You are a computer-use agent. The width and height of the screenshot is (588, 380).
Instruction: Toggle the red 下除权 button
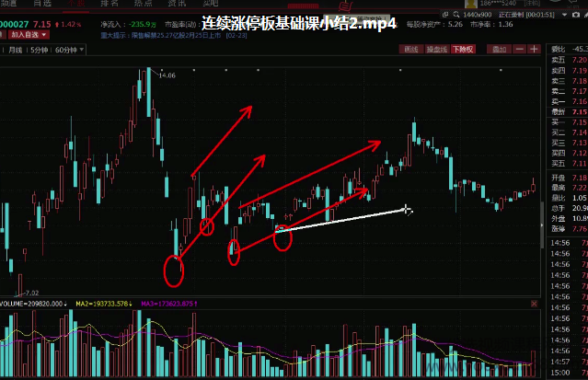[x=465, y=49]
